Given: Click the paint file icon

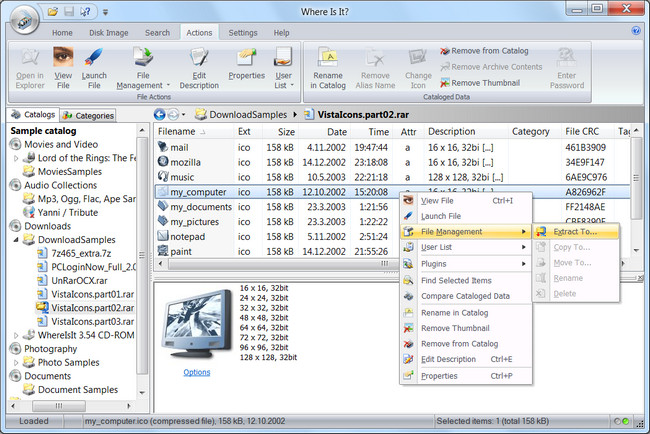Looking at the screenshot, I should click(163, 251).
